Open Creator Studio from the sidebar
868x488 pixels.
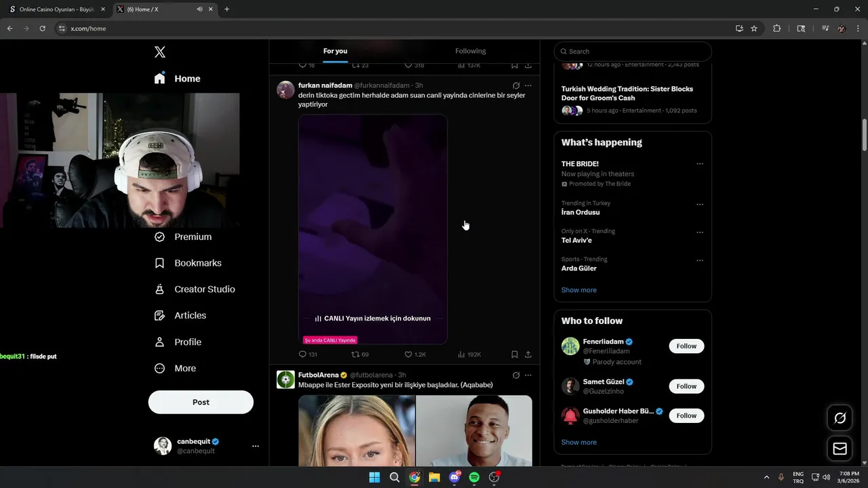(195, 289)
